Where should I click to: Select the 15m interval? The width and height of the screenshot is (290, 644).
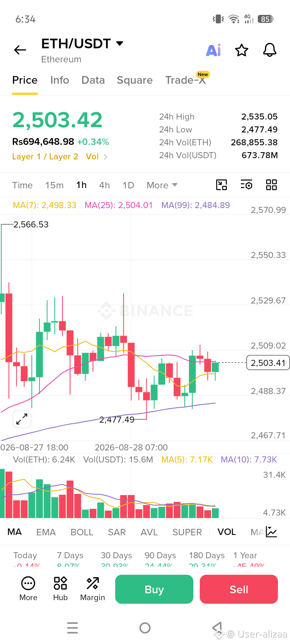click(54, 185)
